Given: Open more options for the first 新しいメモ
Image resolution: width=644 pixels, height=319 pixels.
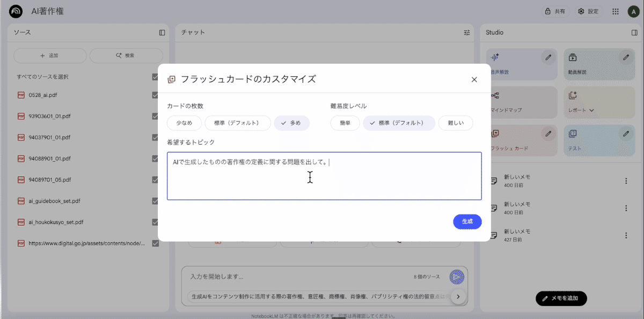Looking at the screenshot, I should coord(626,181).
